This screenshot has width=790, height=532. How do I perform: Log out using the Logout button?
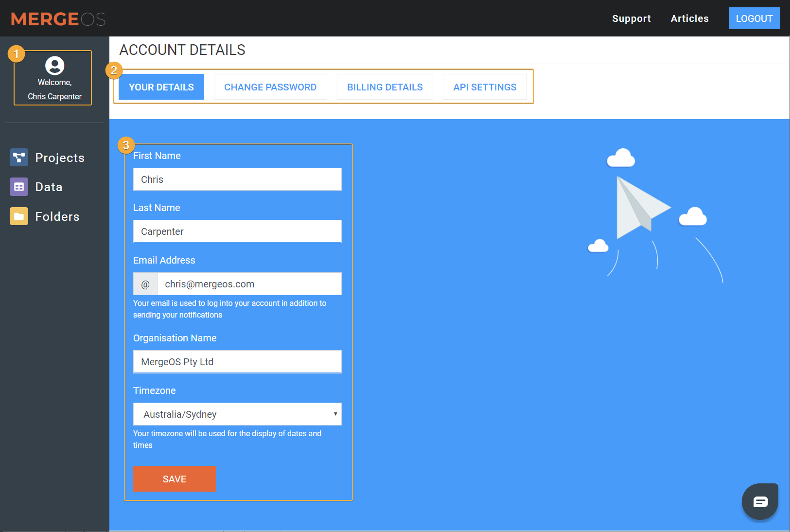[754, 18]
